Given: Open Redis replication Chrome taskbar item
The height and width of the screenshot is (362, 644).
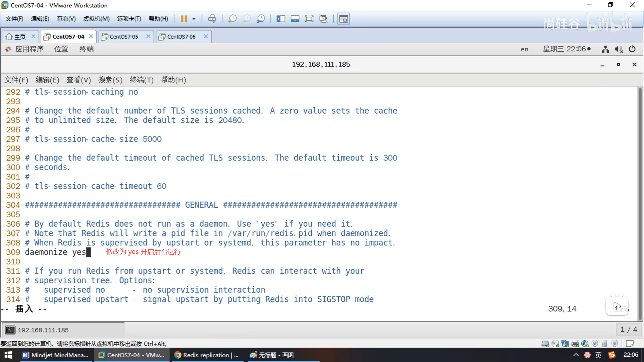Looking at the screenshot, I should [x=207, y=355].
